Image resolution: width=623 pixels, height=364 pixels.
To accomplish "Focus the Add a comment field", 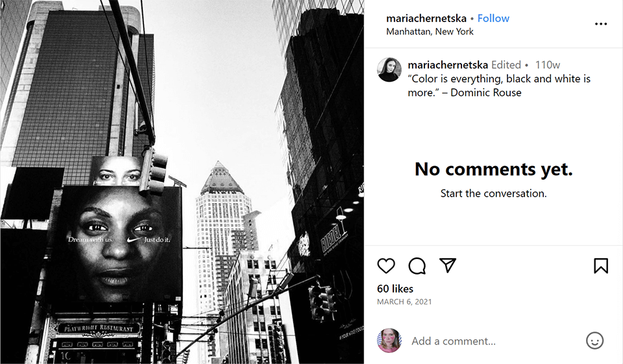I will pyautogui.click(x=493, y=341).
